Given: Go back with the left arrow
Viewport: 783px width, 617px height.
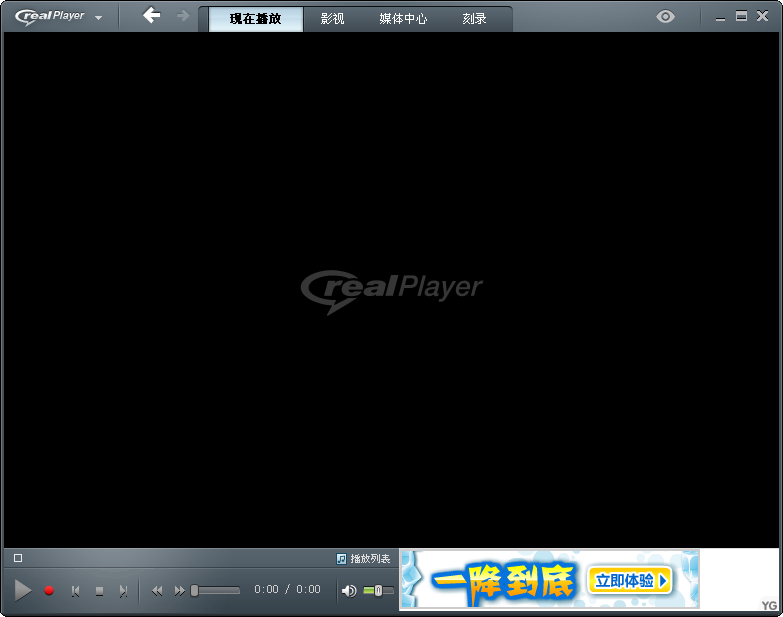Looking at the screenshot, I should [151, 15].
